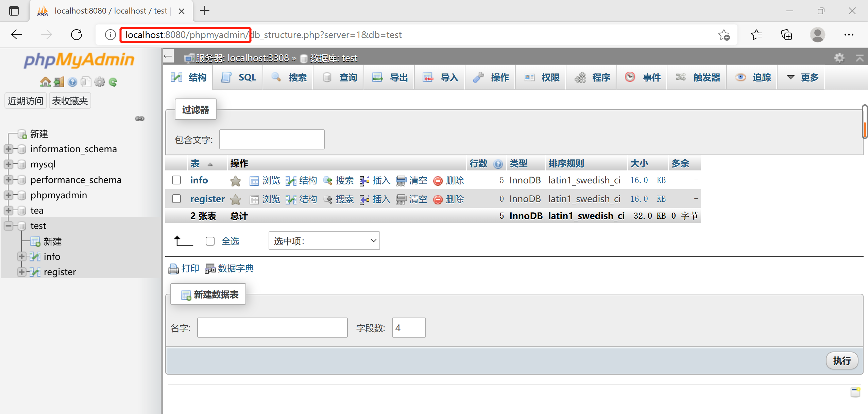868x414 pixels.
Task: Check the register table row checkbox
Action: point(176,199)
